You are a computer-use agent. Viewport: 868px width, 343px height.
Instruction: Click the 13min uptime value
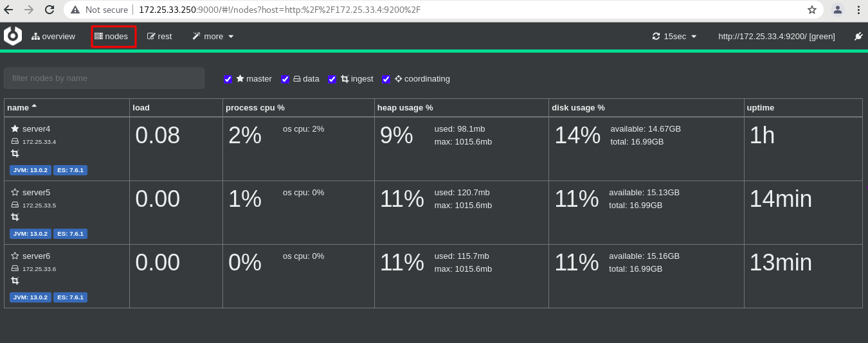pyautogui.click(x=781, y=263)
